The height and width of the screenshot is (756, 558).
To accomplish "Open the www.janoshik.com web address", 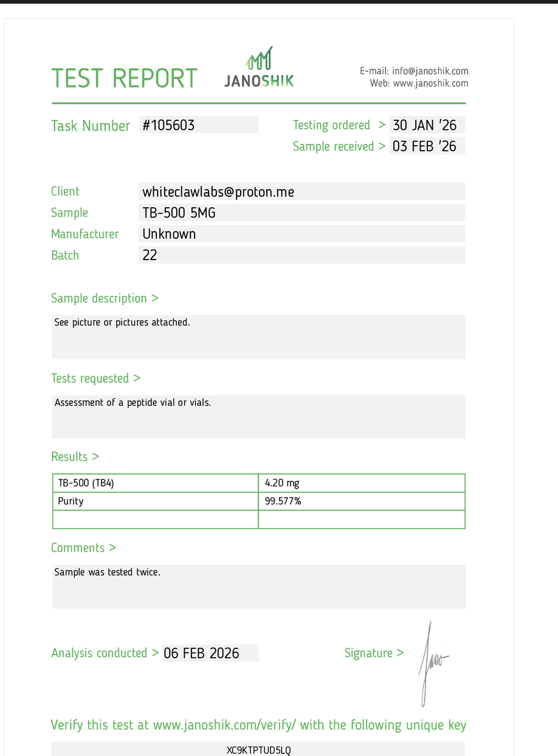I will pyautogui.click(x=430, y=83).
